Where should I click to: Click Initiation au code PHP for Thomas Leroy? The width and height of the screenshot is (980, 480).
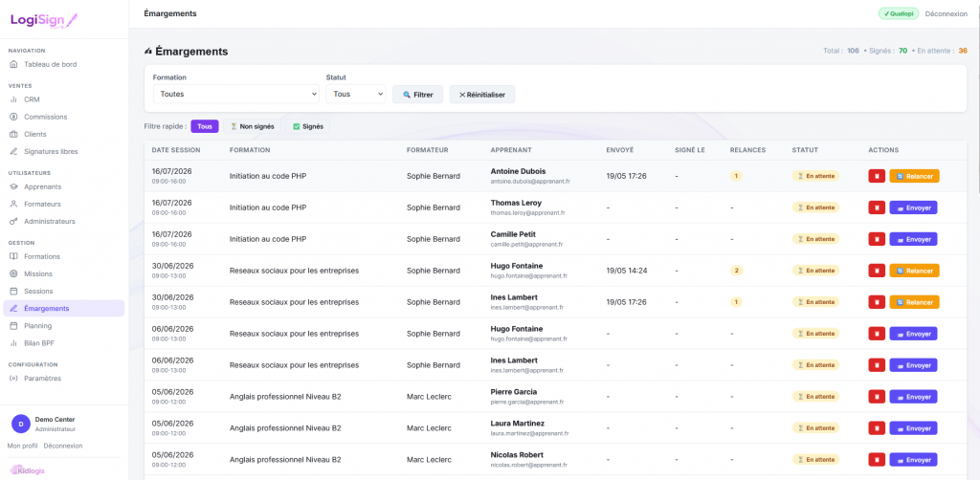pyautogui.click(x=268, y=207)
